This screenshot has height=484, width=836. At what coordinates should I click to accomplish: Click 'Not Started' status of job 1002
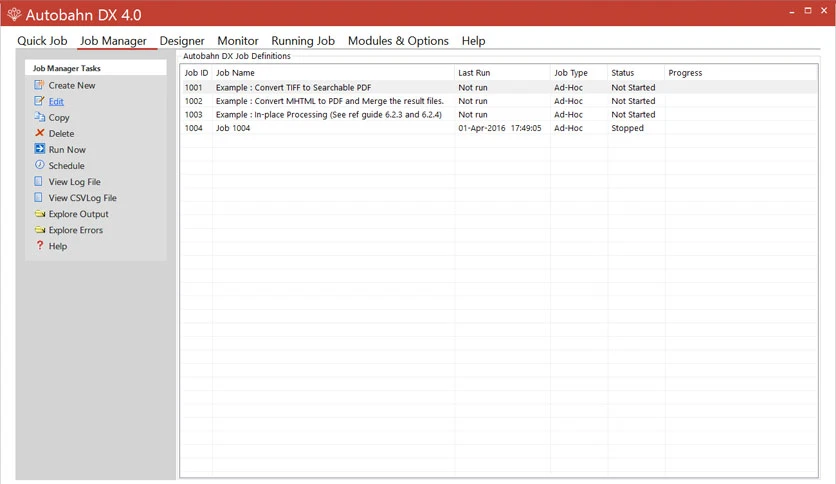coord(633,101)
